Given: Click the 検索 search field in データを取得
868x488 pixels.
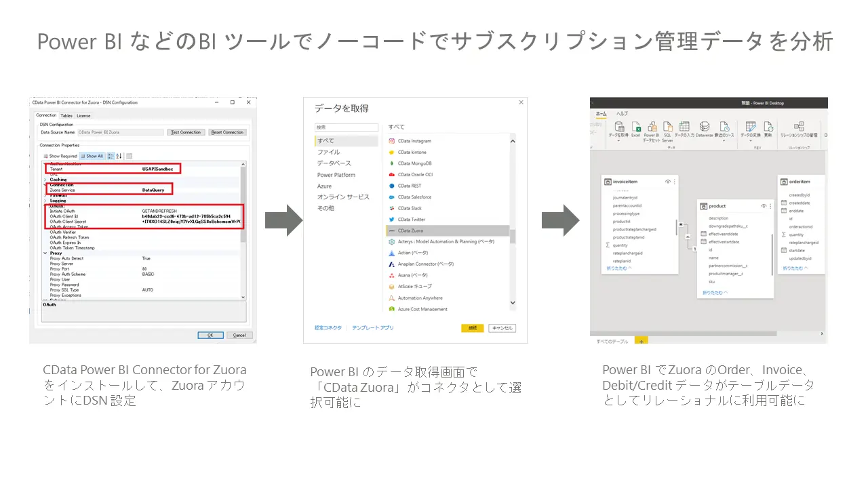Looking at the screenshot, I should [x=346, y=127].
